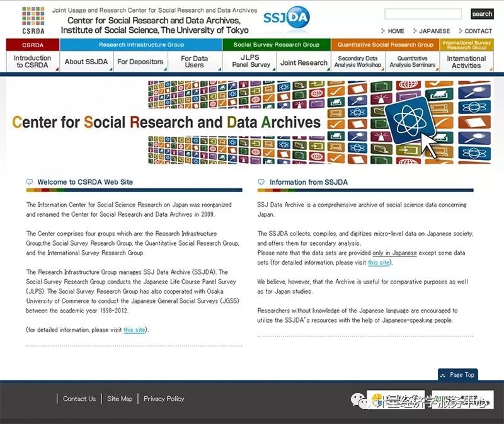Open About SSJDA menu item
The width and height of the screenshot is (504, 424).
pyautogui.click(x=86, y=61)
